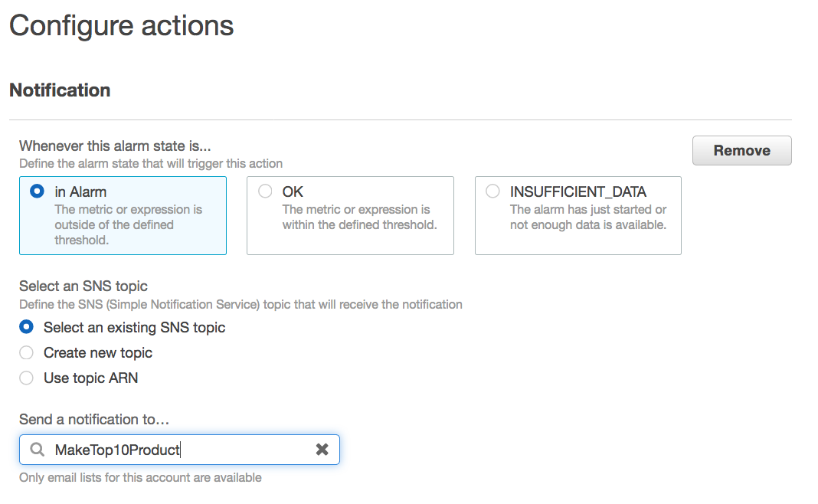Click the 'Create new topic' label text
The width and height of the screenshot is (818, 504).
98,352
